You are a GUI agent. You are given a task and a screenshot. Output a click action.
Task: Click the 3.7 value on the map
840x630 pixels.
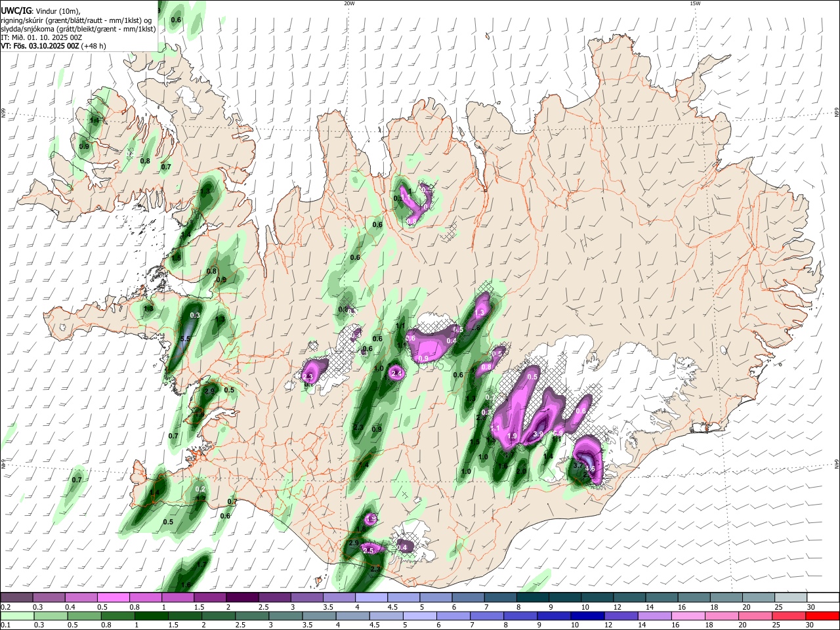[578, 465]
